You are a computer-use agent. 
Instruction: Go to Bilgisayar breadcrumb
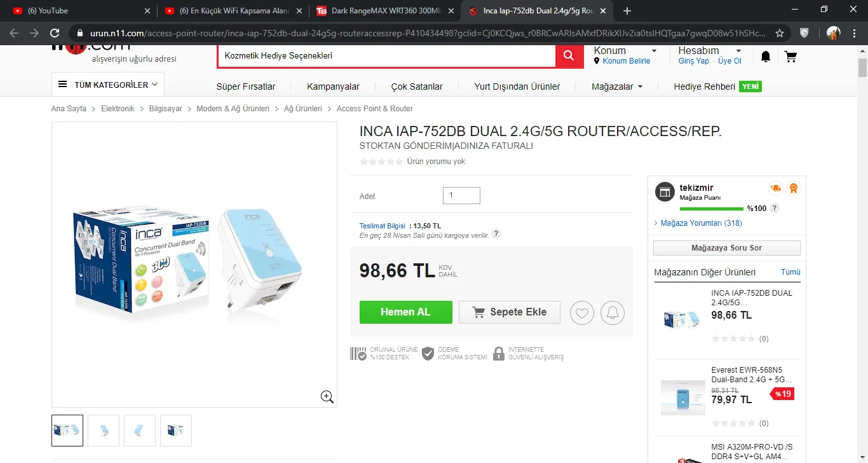click(166, 109)
